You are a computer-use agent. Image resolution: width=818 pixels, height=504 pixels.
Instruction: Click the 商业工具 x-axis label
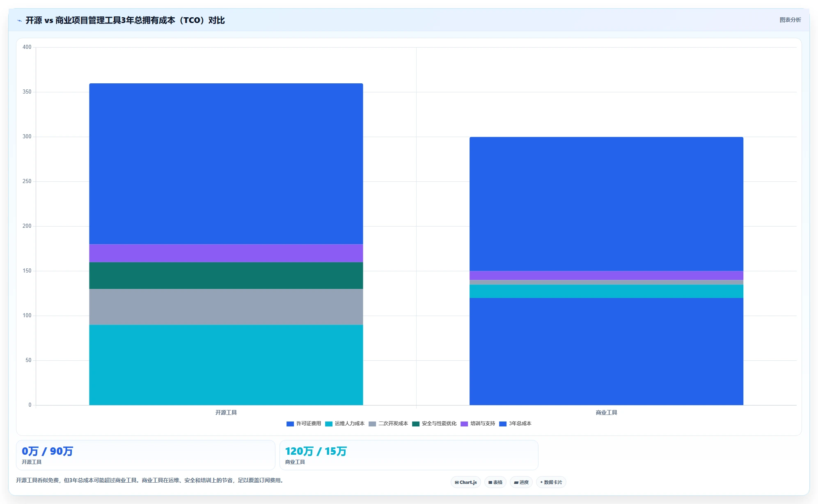click(606, 412)
